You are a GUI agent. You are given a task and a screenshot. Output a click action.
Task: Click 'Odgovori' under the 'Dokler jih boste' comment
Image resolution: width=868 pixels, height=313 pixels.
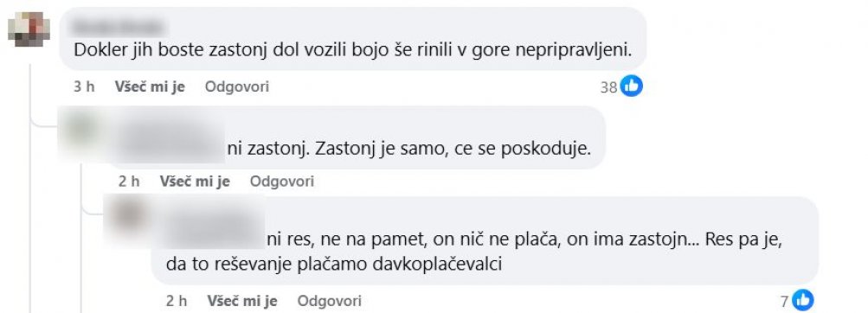[237, 86]
